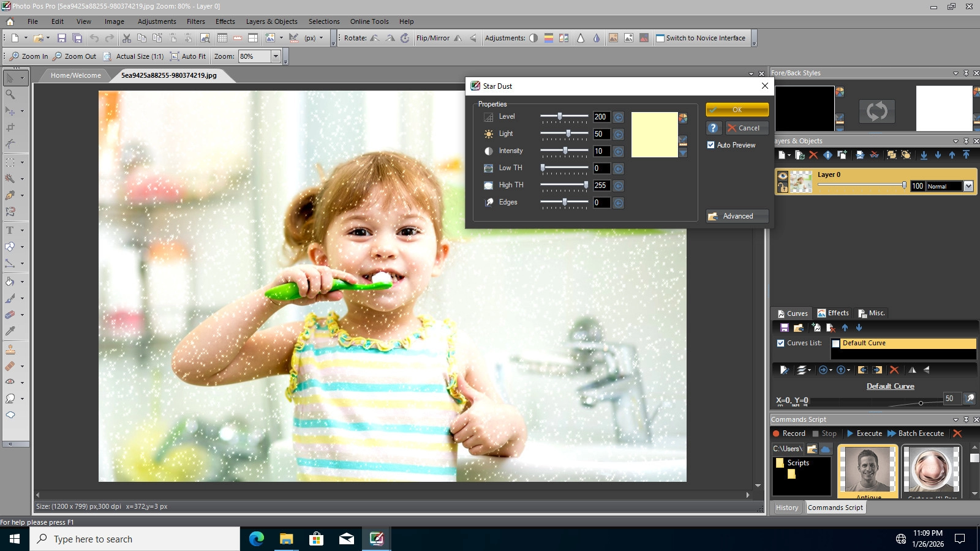Click the Batch Execute button
The image size is (980, 551).
pyautogui.click(x=916, y=433)
